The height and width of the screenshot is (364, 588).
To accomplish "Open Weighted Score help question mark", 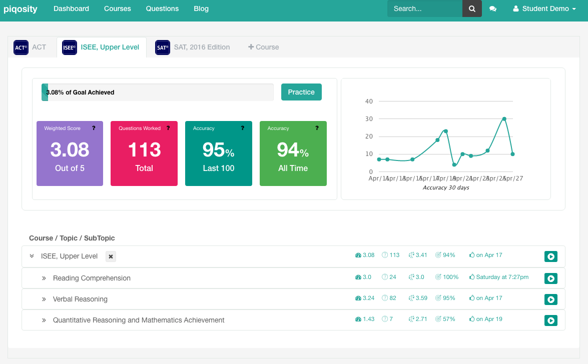I will point(94,128).
